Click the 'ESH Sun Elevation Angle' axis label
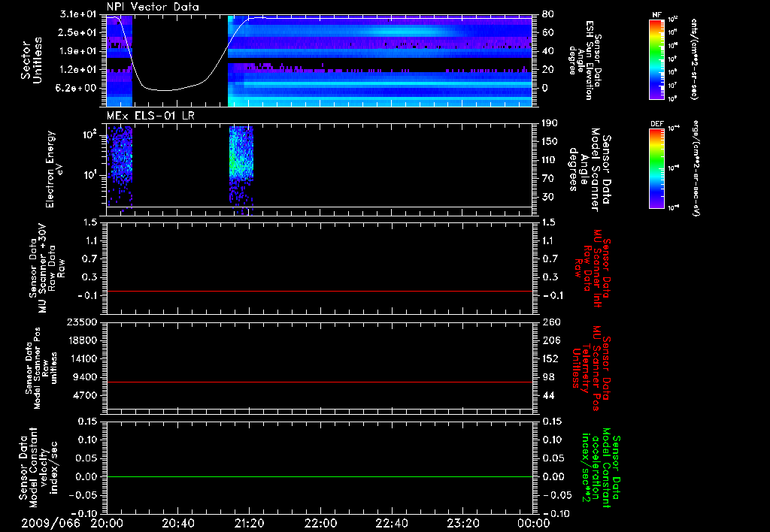The height and width of the screenshot is (532, 770). (x=584, y=60)
